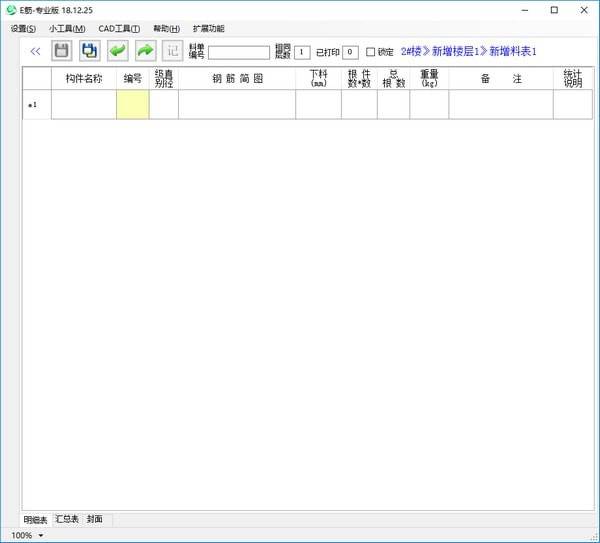600x543 pixels.
Task: Click the 记 toolbar button
Action: point(173,50)
